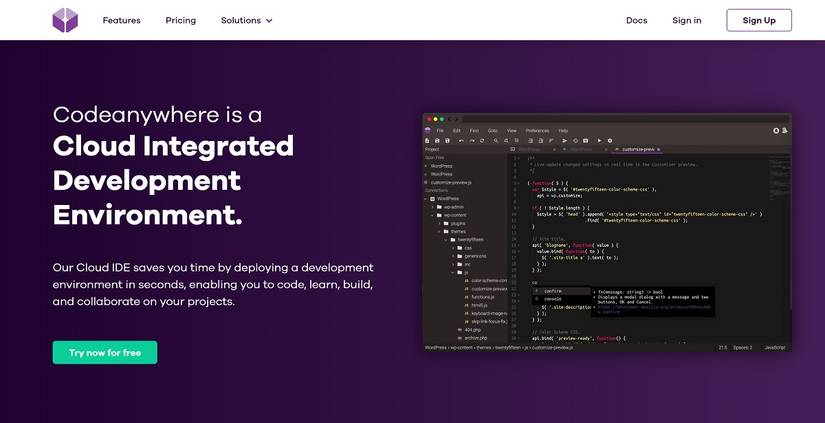
Task: Open Find menu in IDE preview
Action: coord(474,130)
